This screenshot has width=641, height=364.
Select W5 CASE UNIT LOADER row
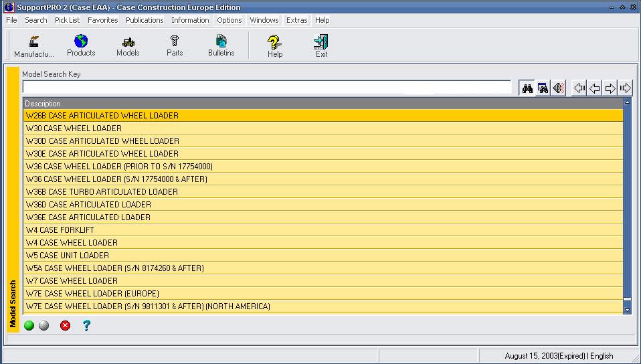pos(323,255)
